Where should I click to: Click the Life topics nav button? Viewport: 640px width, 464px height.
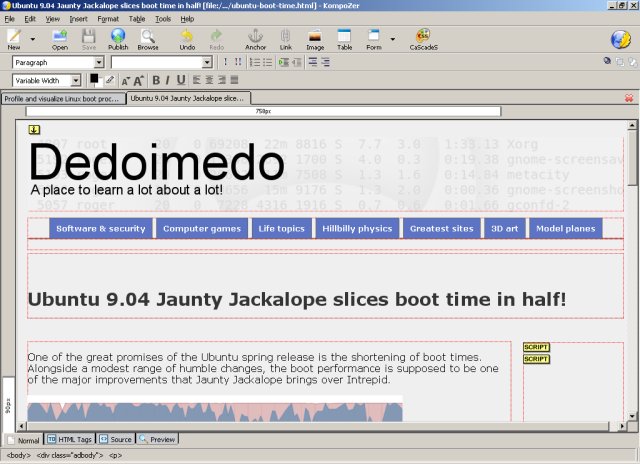(x=282, y=229)
